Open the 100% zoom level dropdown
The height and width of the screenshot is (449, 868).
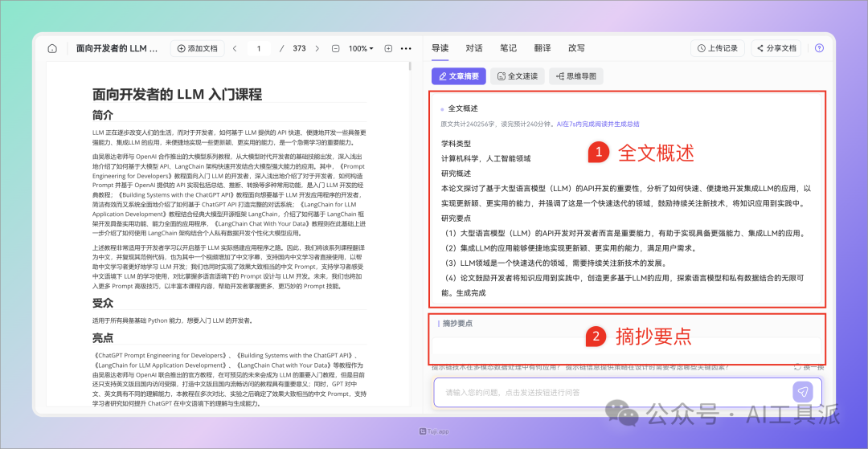[x=361, y=48]
